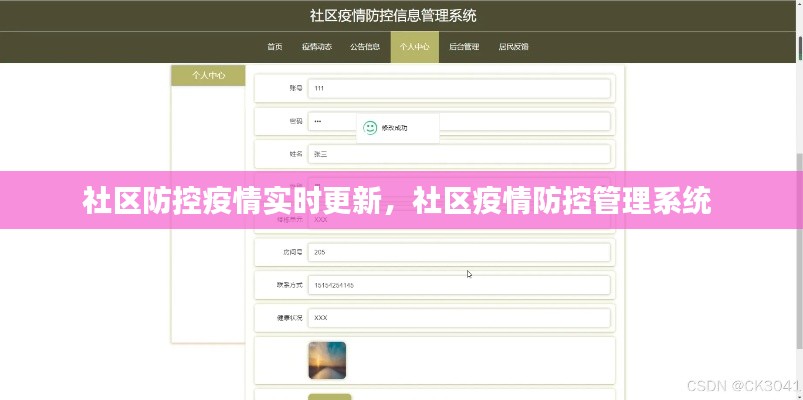Click the pink banner headline text
Viewport: 803px width, 400px height.
(x=396, y=200)
